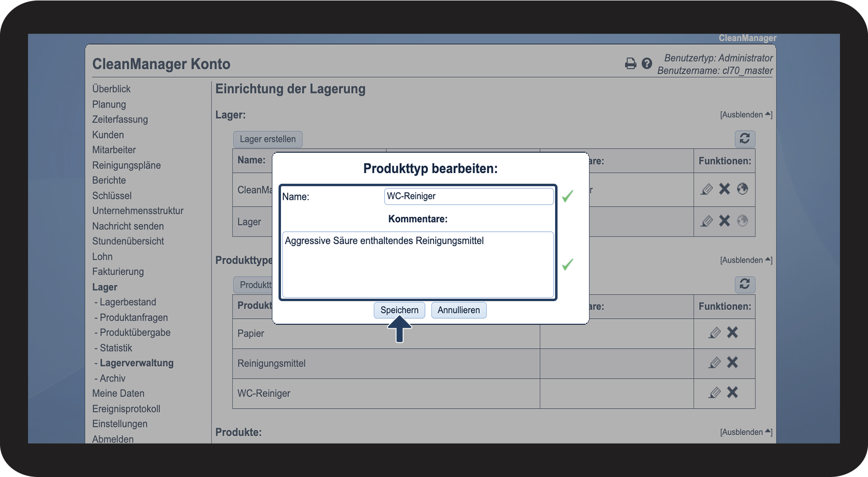Open Ereignisprotokoll in sidebar
The height and width of the screenshot is (477, 868).
[x=126, y=409]
